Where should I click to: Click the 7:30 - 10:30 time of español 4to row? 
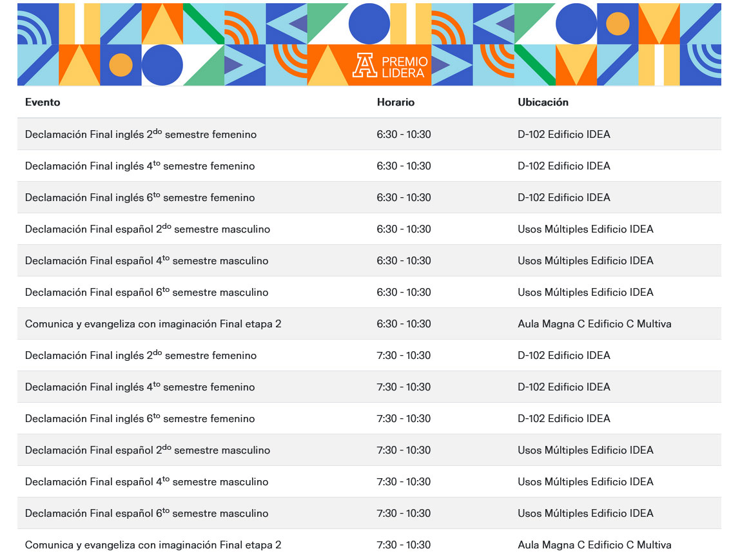coord(404,482)
